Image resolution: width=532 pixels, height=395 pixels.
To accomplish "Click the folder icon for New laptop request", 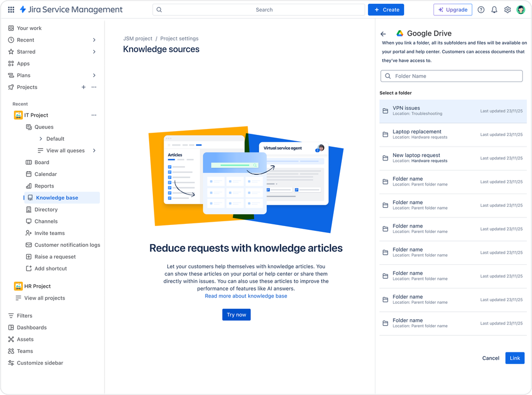I will pyautogui.click(x=386, y=158).
